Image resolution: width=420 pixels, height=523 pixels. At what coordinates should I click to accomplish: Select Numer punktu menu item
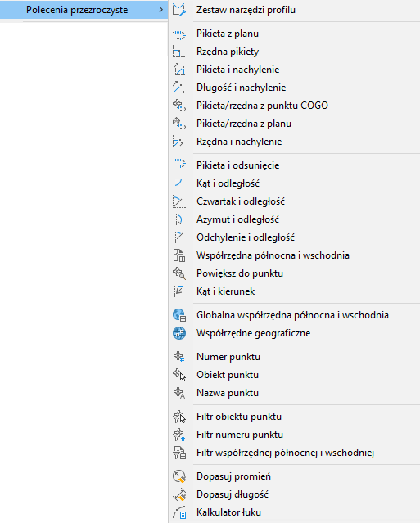[x=294, y=357]
